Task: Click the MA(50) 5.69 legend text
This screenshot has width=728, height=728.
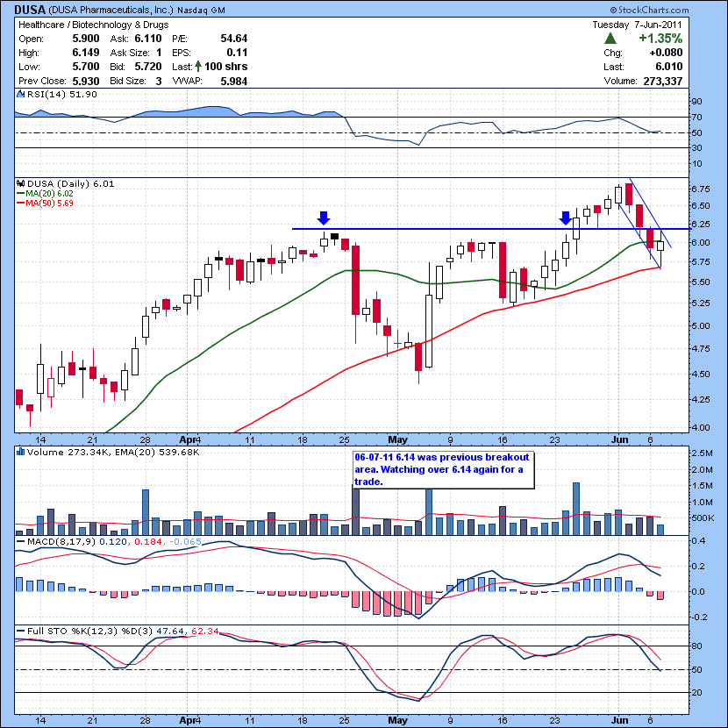Action: (x=49, y=203)
